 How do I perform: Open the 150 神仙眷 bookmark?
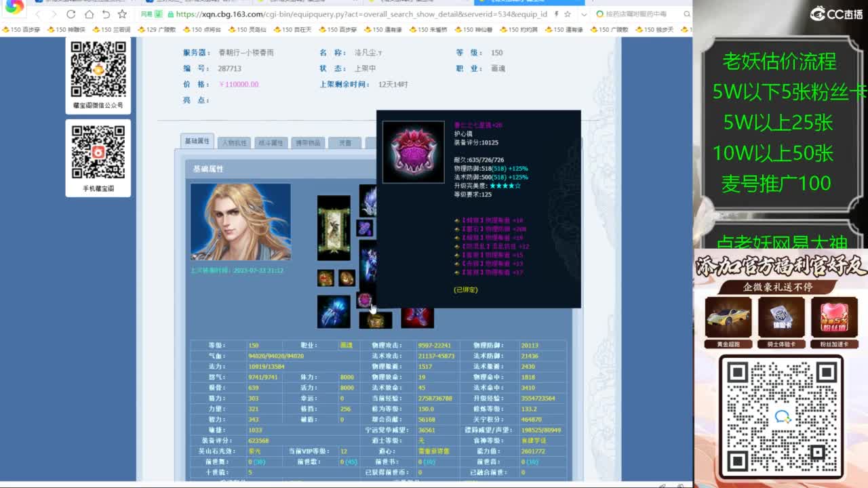(x=474, y=30)
